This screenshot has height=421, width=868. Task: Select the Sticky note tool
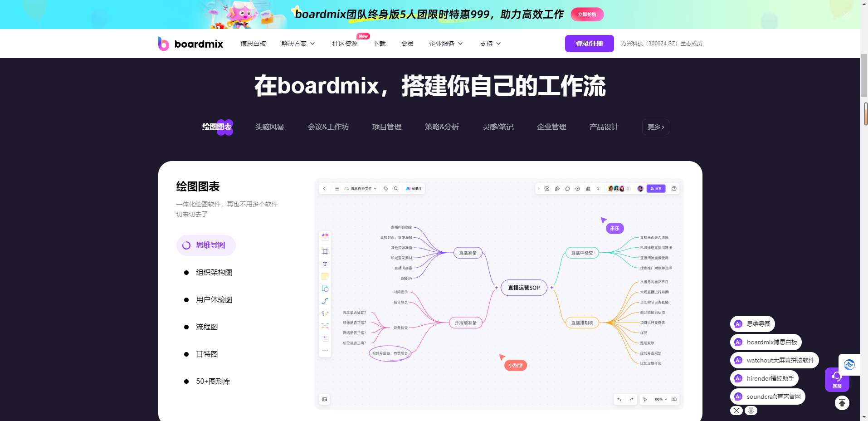pyautogui.click(x=325, y=276)
